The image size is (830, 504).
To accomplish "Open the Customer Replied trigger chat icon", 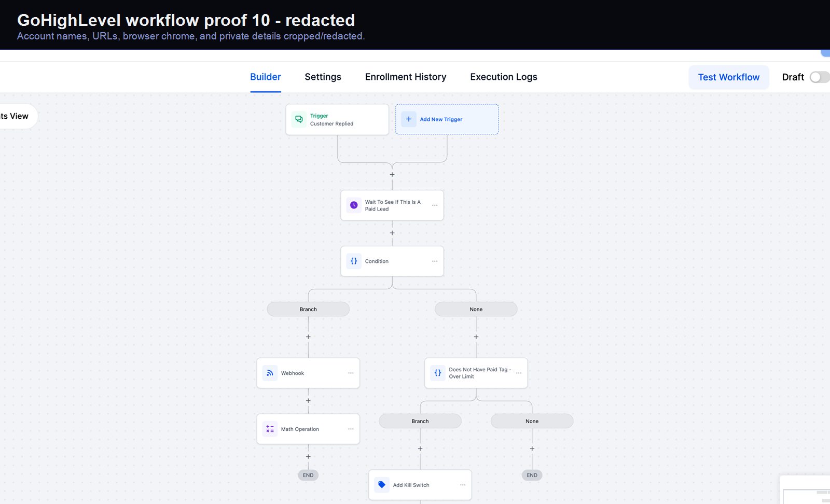I will click(x=299, y=119).
